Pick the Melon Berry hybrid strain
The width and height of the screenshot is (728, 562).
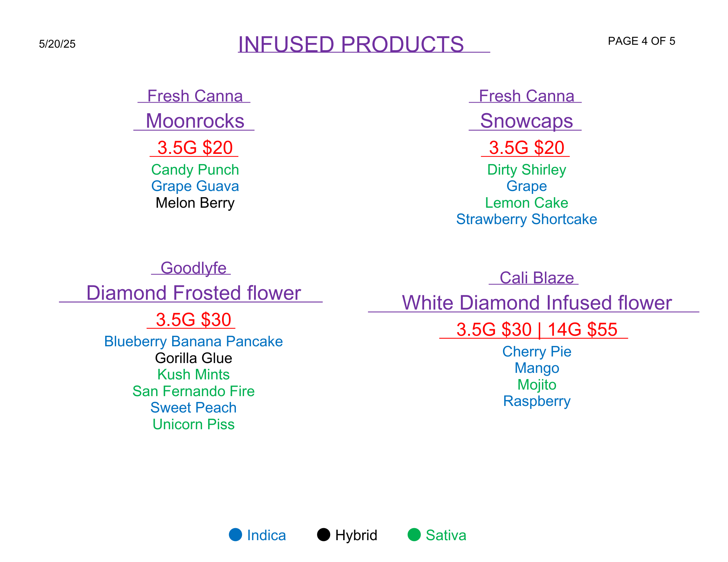point(195,203)
